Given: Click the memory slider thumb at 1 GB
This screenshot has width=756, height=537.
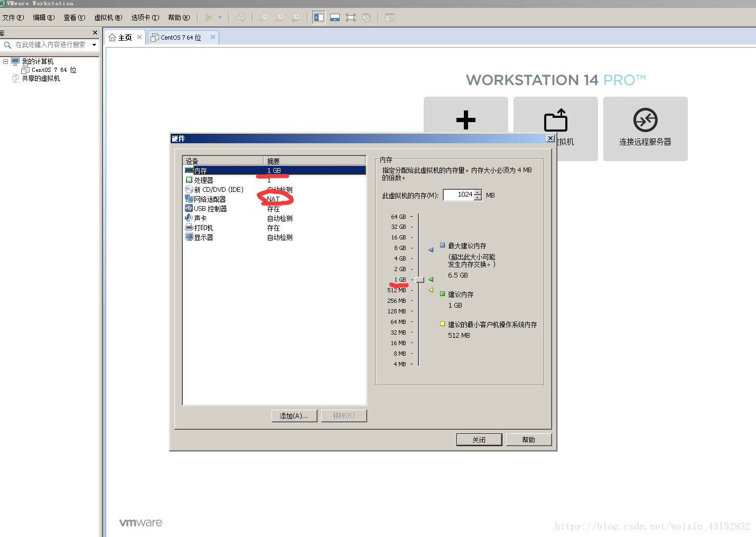Looking at the screenshot, I should [x=419, y=280].
